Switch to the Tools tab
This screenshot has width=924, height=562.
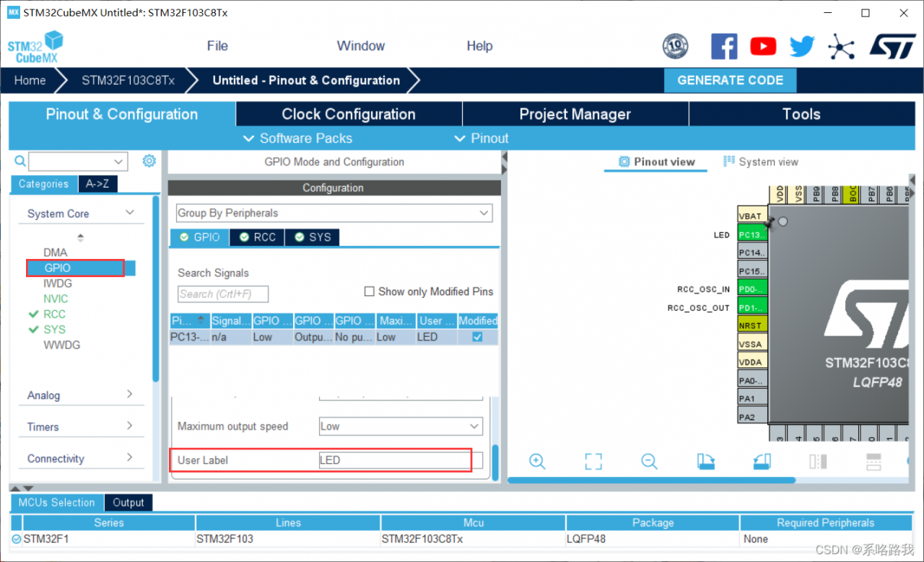801,114
